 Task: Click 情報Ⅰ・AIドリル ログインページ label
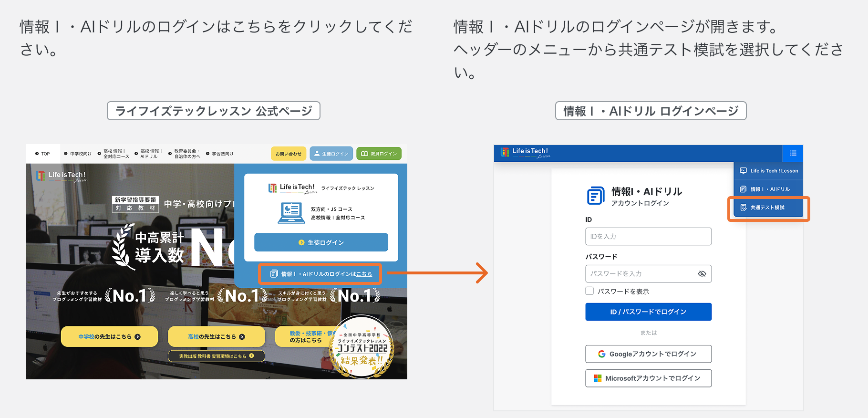[x=651, y=111]
